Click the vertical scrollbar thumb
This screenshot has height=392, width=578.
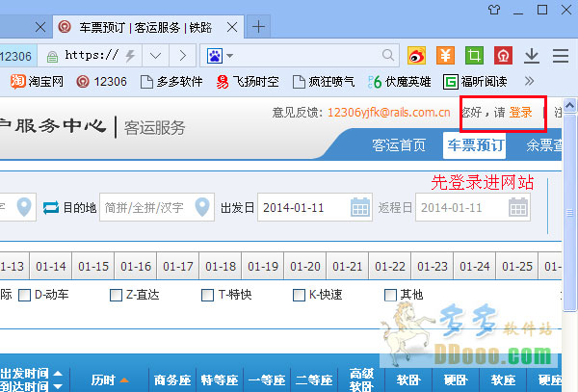569,213
